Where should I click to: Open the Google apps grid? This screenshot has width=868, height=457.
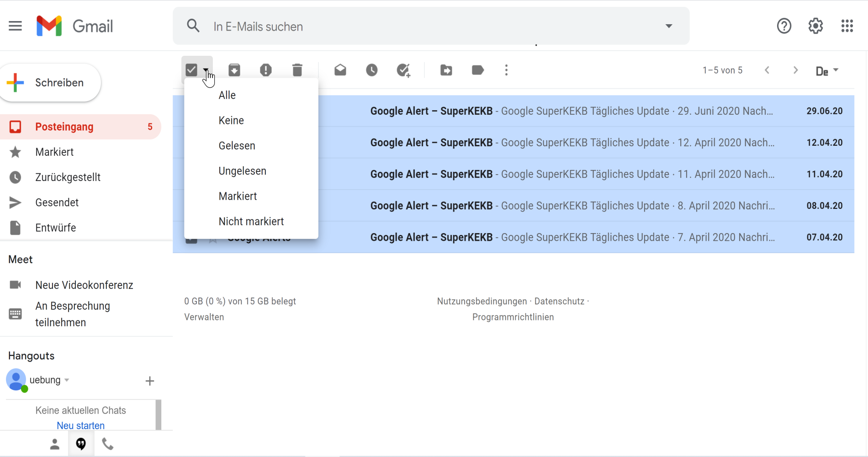click(847, 26)
